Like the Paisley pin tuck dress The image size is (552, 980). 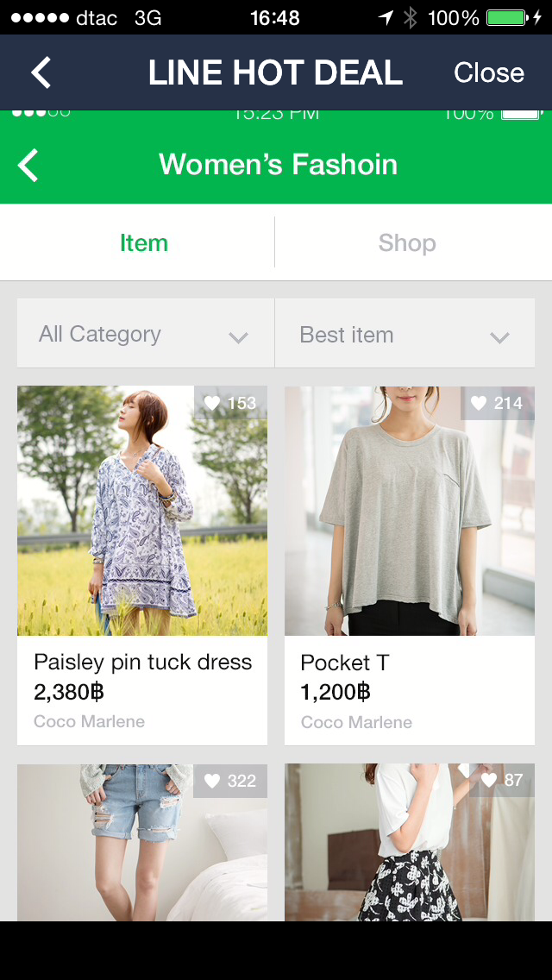[x=212, y=403]
